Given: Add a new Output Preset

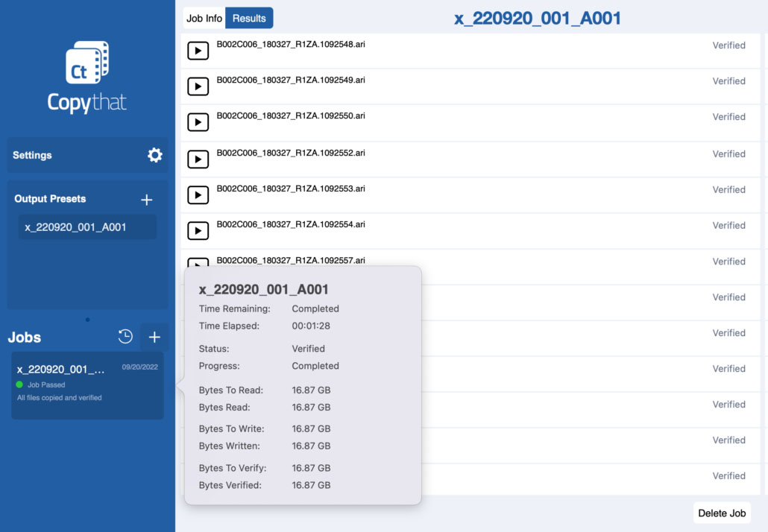Looking at the screenshot, I should tap(146, 199).
